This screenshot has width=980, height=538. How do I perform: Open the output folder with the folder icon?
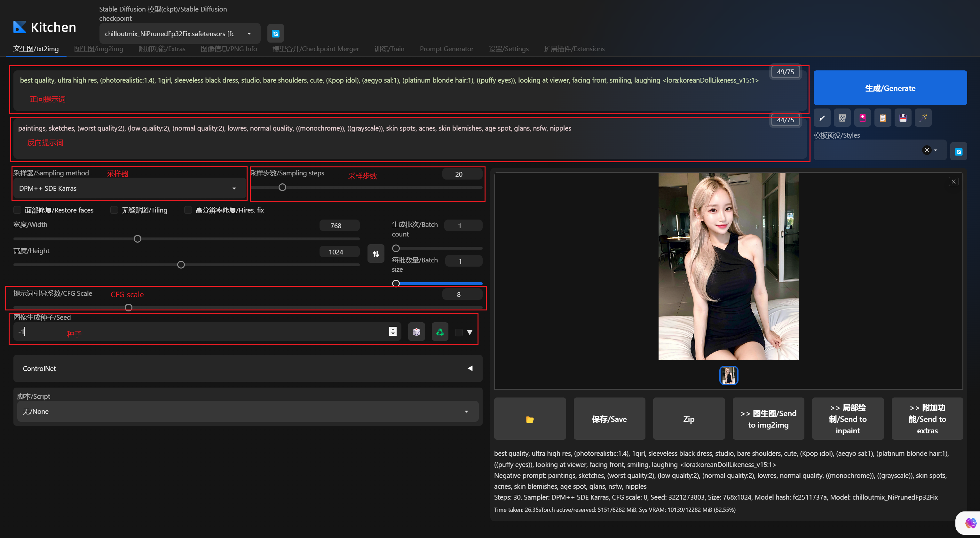click(530, 419)
